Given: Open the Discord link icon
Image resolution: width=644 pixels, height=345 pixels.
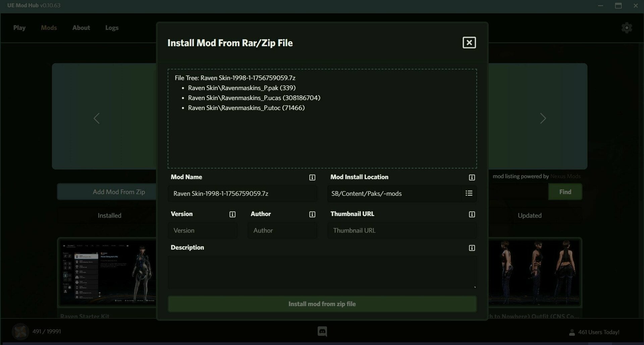Looking at the screenshot, I should click(322, 331).
